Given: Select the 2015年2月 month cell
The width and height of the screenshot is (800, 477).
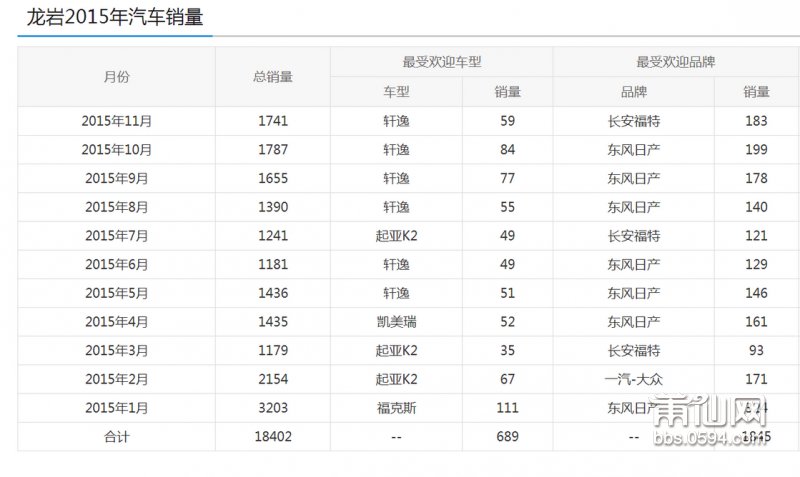Looking at the screenshot, I should click(x=116, y=379).
